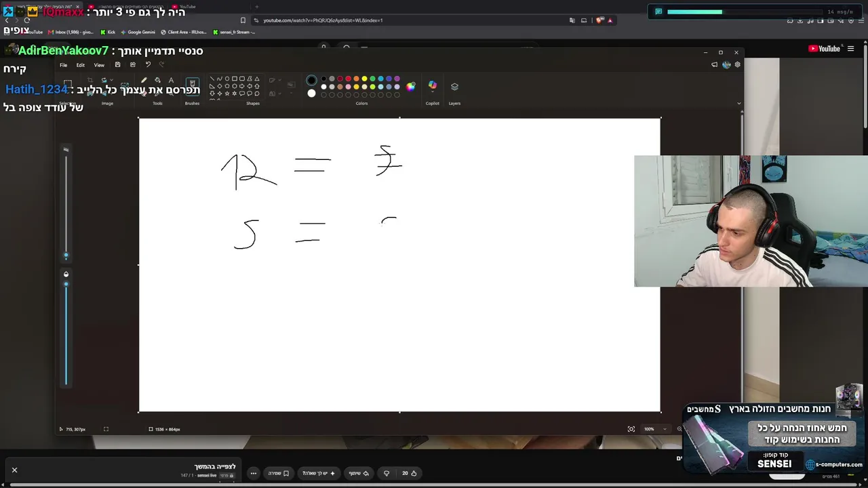Click the dislike thumbs-down button

387,473
